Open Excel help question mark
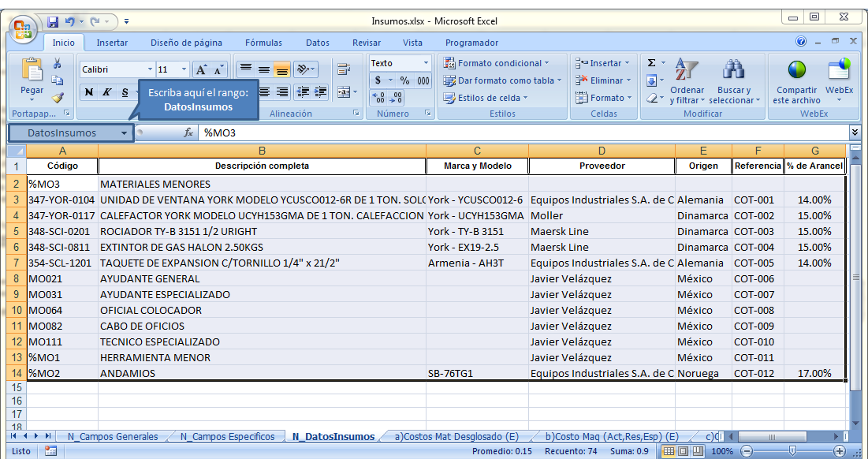The image size is (868, 459). [x=801, y=41]
